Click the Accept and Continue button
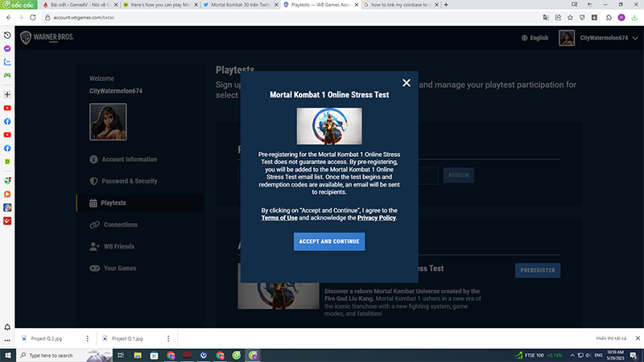644x362 pixels. coord(329,241)
